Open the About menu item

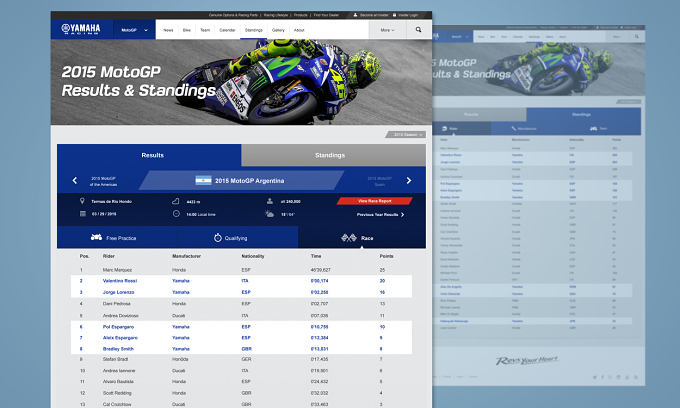pyautogui.click(x=299, y=30)
